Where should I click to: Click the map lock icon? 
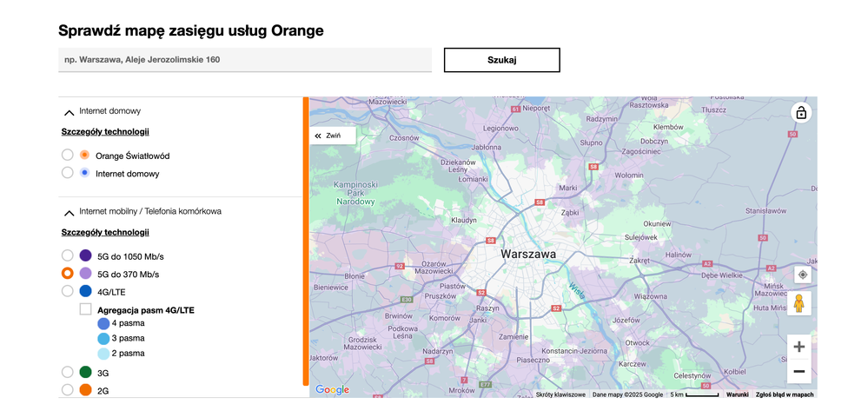click(800, 113)
